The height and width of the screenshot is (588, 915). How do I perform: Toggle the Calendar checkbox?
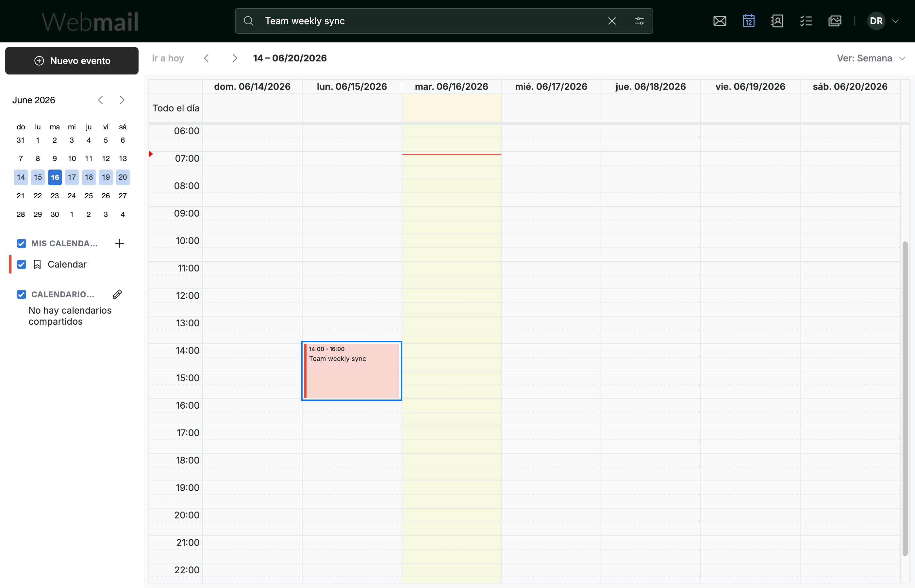21,264
